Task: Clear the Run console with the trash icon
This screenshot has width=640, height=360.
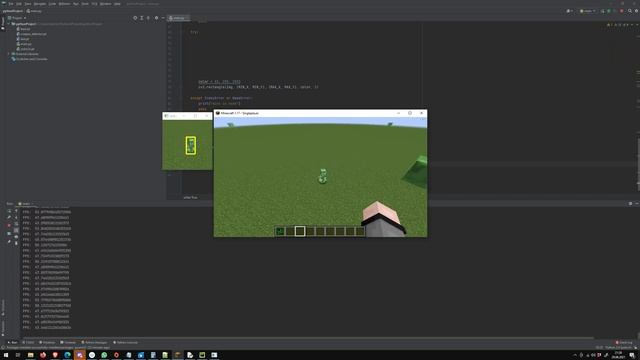Action: pos(16,243)
